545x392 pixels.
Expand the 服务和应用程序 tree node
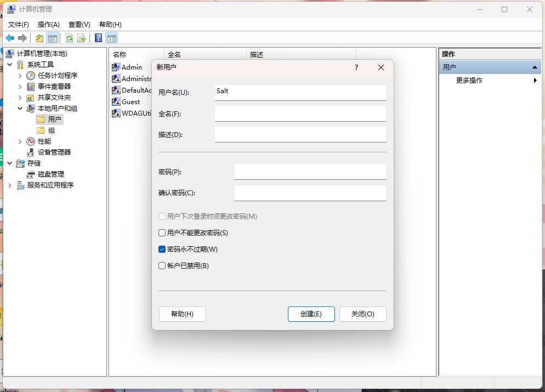point(10,185)
